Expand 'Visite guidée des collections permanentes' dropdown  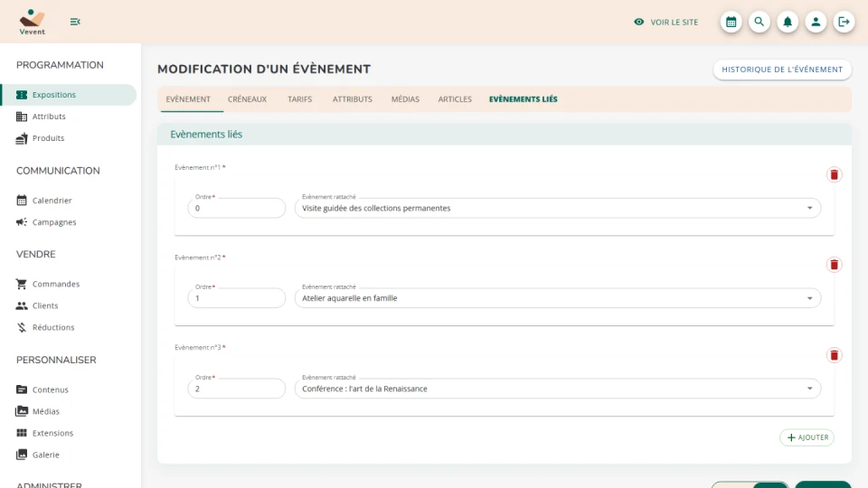coord(809,208)
